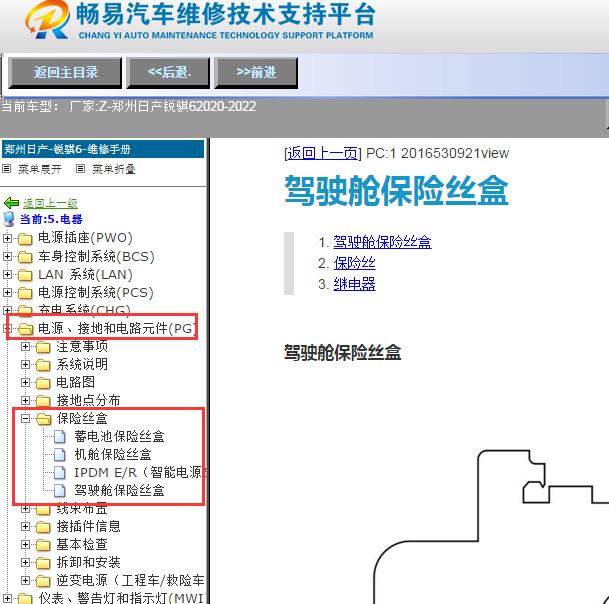Expand the 接插件信息 node
This screenshot has width=609, height=604.
coord(25,526)
